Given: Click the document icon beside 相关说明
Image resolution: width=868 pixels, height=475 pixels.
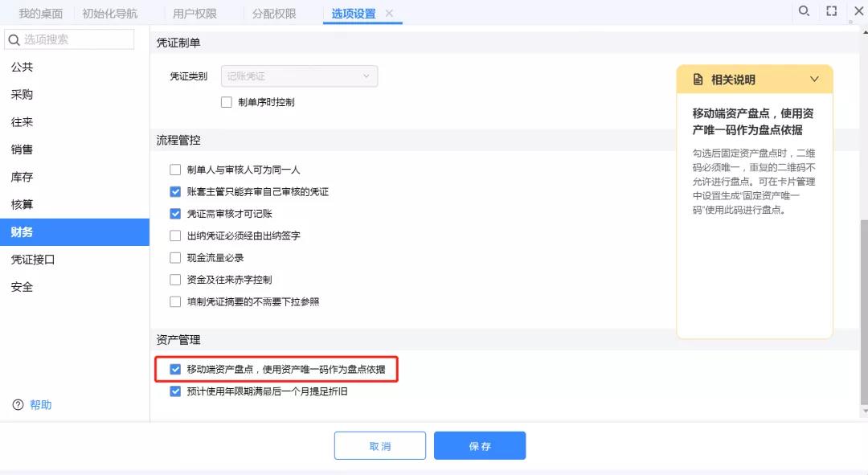Looking at the screenshot, I should click(698, 80).
